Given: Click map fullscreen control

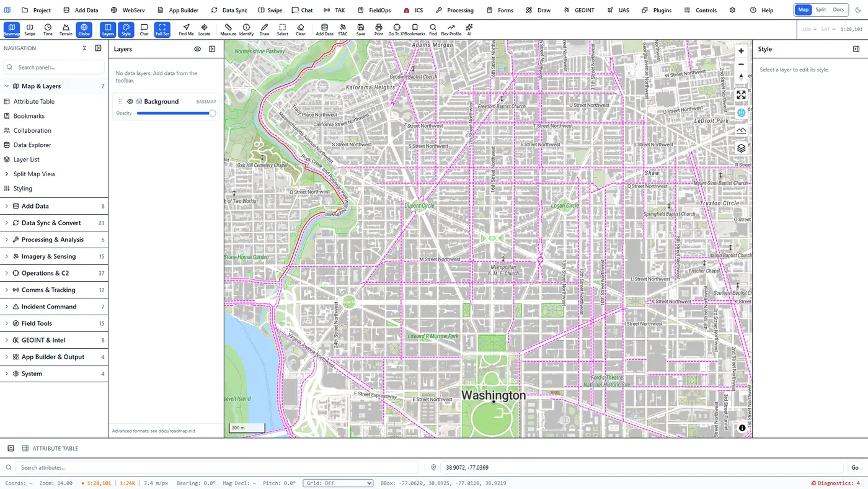Looking at the screenshot, I should [x=741, y=95].
